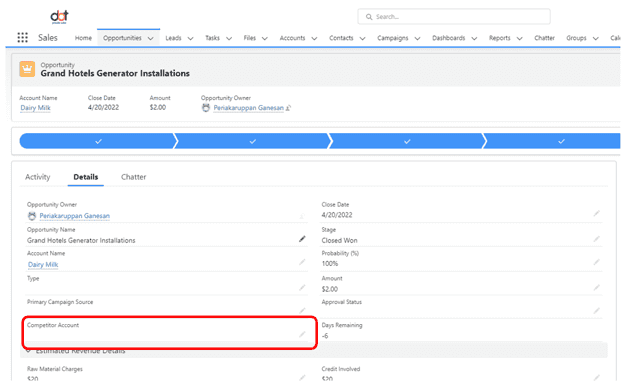Screen dimensions: 624x388
Task: Edit the Stage field pencil icon
Action: [596, 239]
